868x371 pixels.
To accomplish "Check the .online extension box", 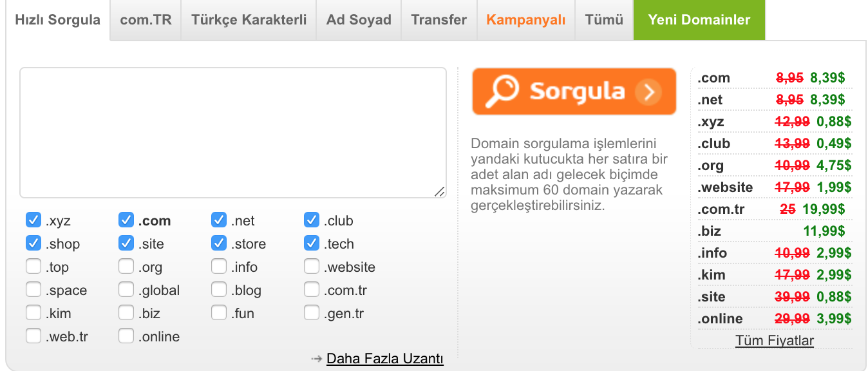I will [x=126, y=336].
